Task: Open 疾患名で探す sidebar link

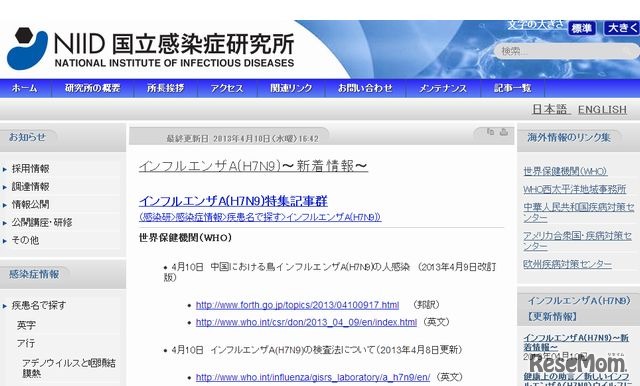Action: [39, 305]
